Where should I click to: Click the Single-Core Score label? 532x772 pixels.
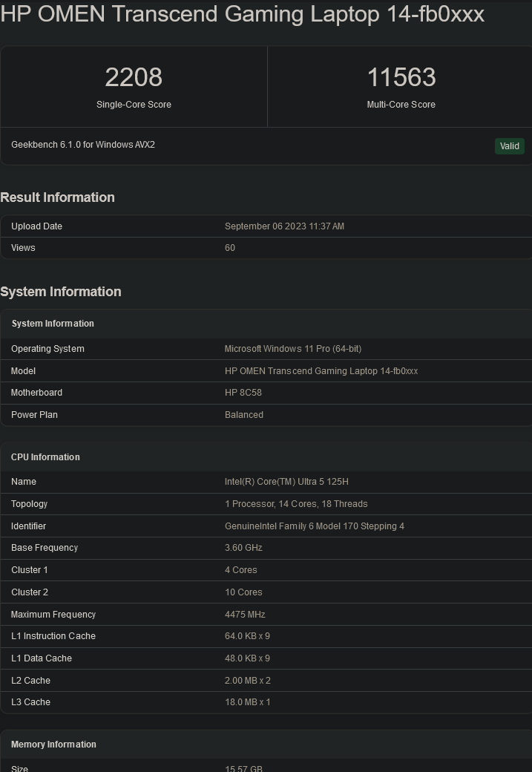pyautogui.click(x=134, y=105)
